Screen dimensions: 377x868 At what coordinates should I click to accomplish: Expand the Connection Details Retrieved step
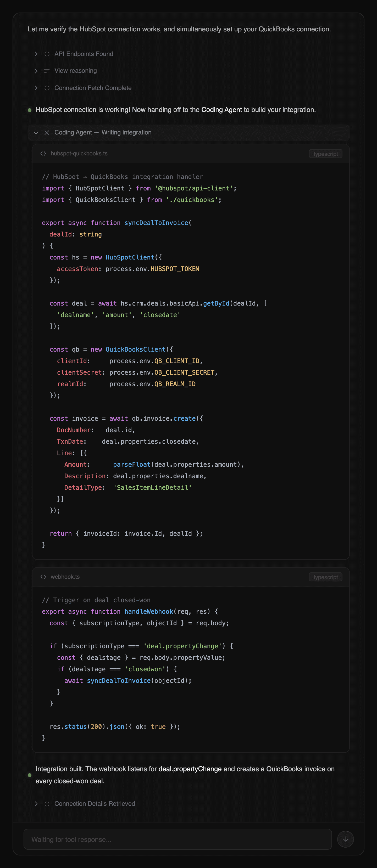point(36,804)
